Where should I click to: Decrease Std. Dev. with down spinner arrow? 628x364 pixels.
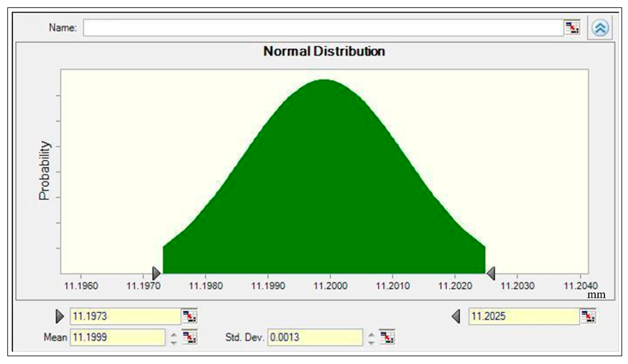[x=371, y=342]
